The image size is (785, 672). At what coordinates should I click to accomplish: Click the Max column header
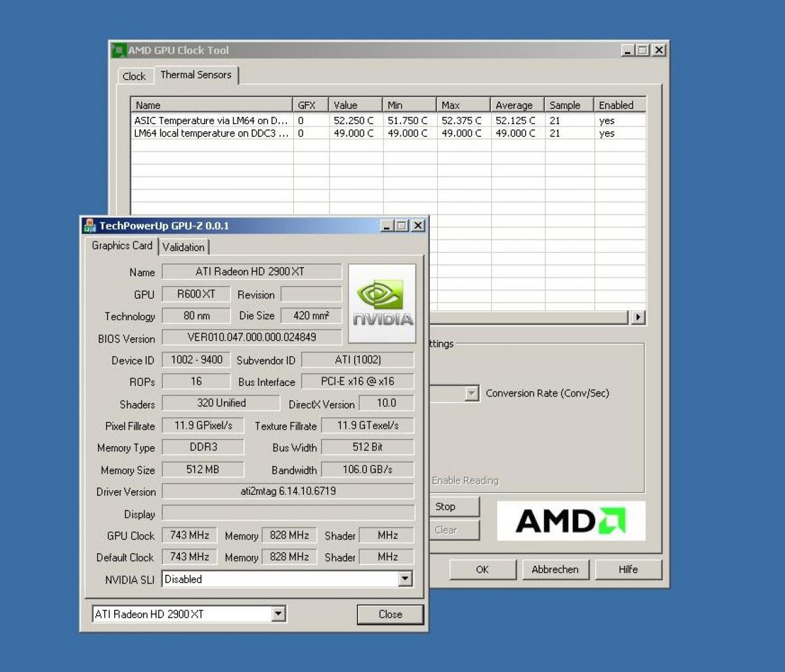[463, 105]
